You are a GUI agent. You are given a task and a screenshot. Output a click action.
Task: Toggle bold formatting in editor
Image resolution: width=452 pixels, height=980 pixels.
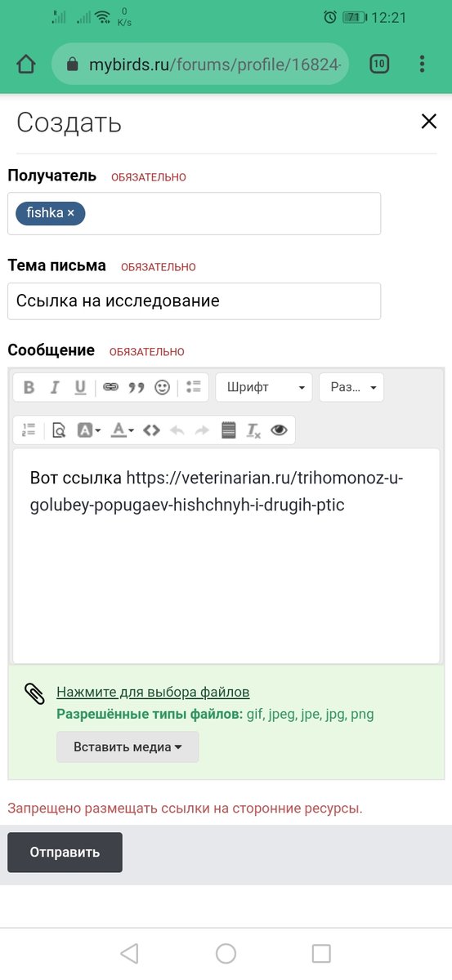[29, 387]
